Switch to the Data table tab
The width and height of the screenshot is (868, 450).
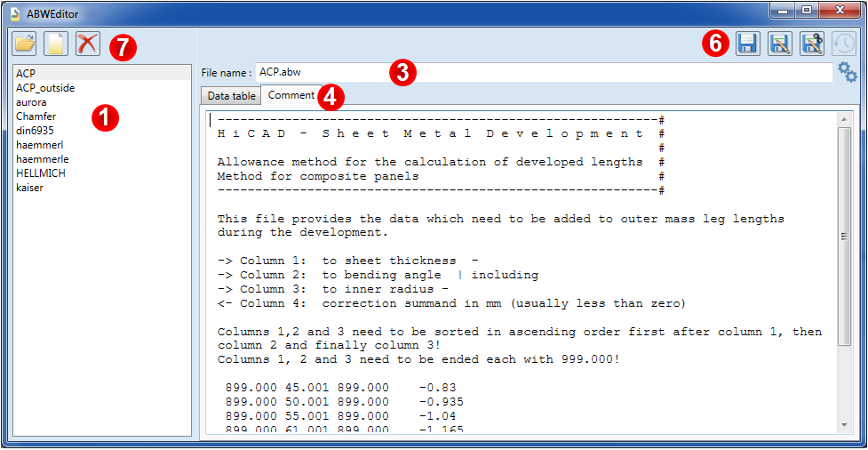[231, 96]
